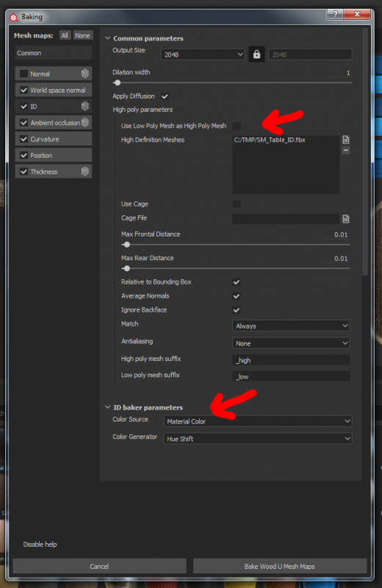Open the help question mark button
Viewport: 382px width, 588px height.
[335, 14]
